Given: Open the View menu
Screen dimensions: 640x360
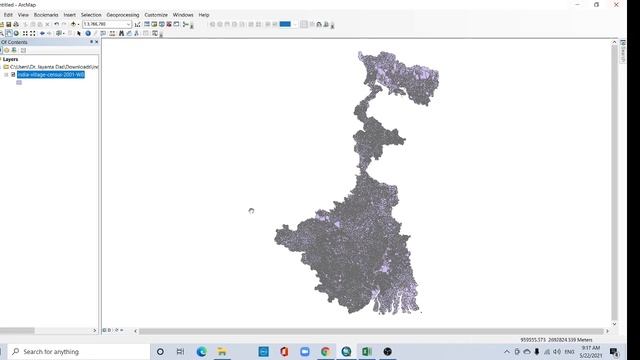Looking at the screenshot, I should point(23,15).
